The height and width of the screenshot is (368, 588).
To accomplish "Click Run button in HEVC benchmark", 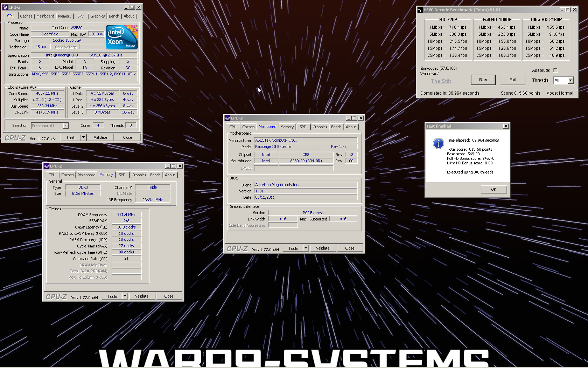I will coord(483,80).
